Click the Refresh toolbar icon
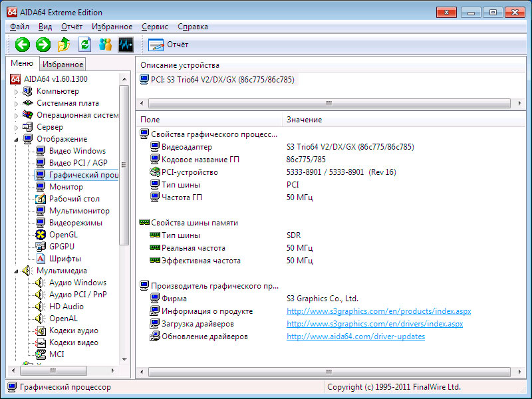 (x=84, y=45)
